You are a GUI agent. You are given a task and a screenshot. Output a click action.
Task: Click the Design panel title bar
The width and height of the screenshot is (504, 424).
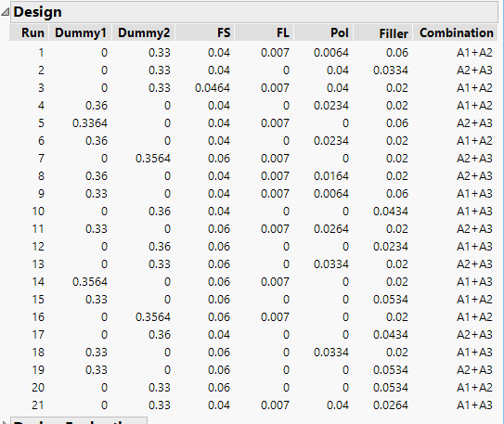tap(254, 12)
